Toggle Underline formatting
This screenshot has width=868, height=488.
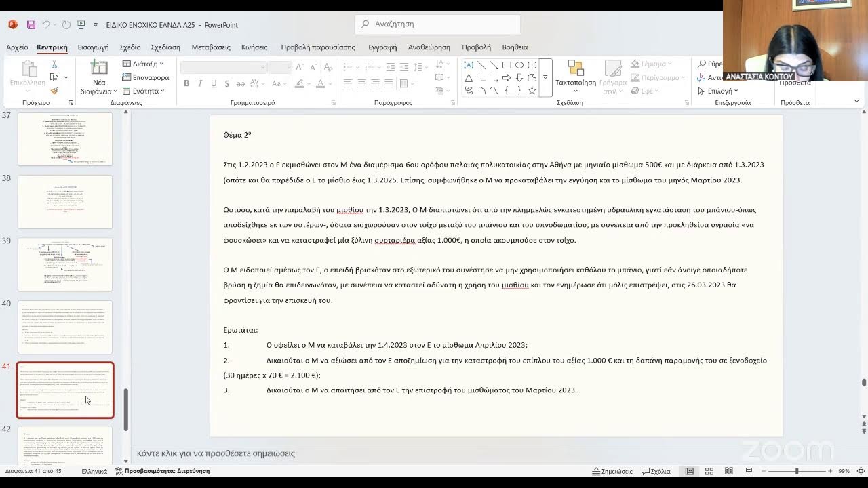pyautogui.click(x=214, y=83)
